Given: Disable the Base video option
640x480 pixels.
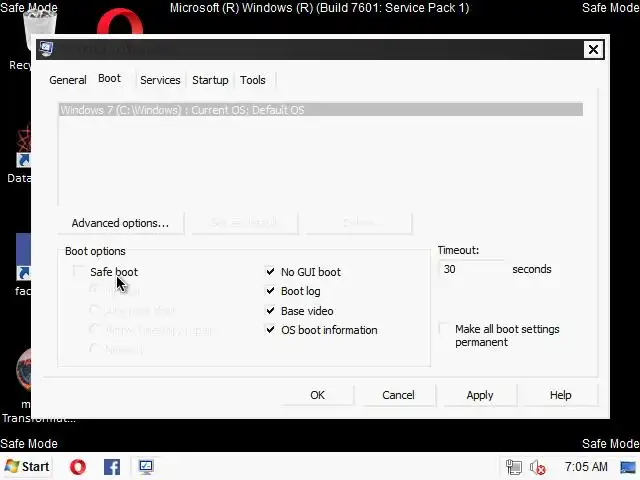Looking at the screenshot, I should [270, 311].
